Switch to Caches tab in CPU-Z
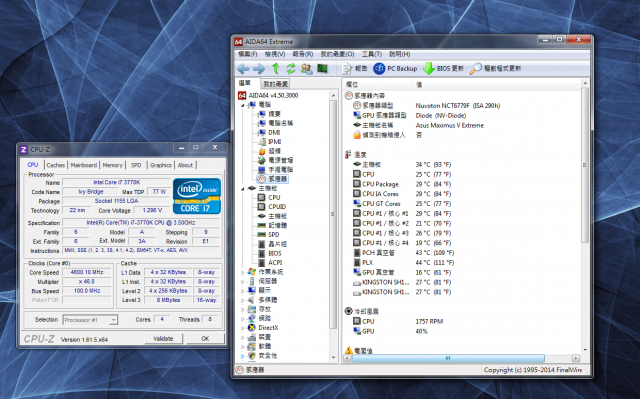The height and width of the screenshot is (399, 640). point(56,165)
